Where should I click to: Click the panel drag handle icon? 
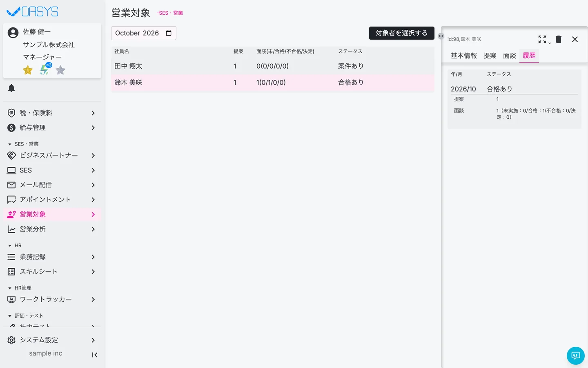coord(441,36)
